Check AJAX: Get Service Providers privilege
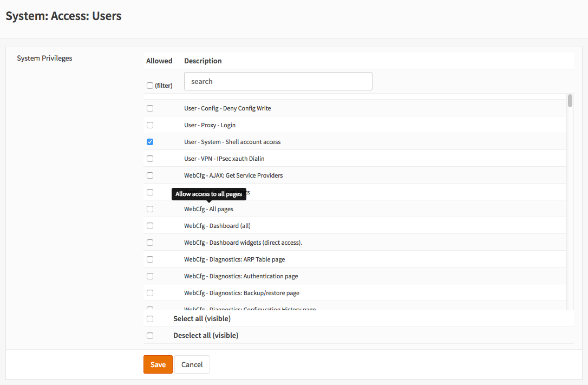Image resolution: width=588 pixels, height=385 pixels. pyautogui.click(x=150, y=175)
